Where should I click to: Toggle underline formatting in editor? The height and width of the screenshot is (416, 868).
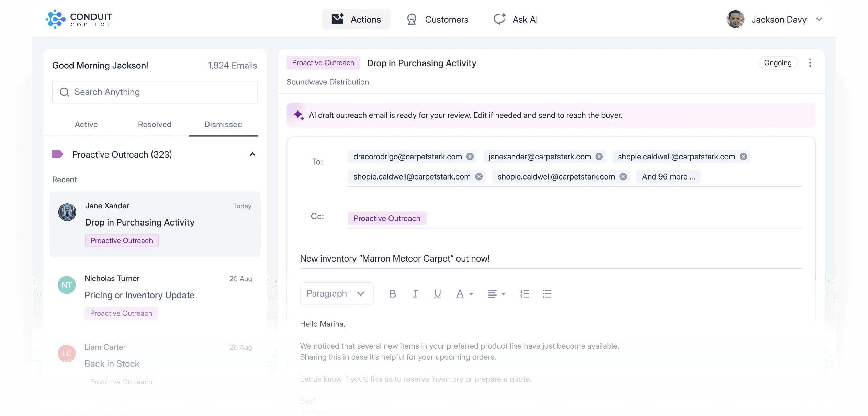coord(437,294)
